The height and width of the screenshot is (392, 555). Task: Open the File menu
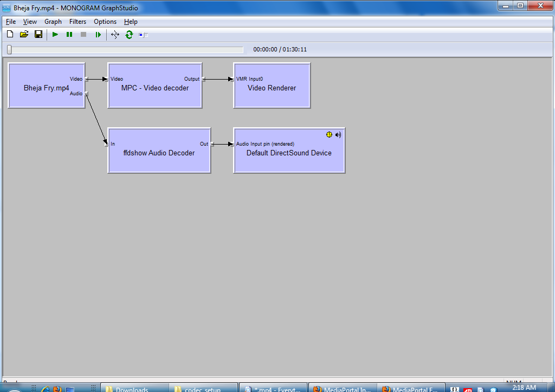pos(11,22)
